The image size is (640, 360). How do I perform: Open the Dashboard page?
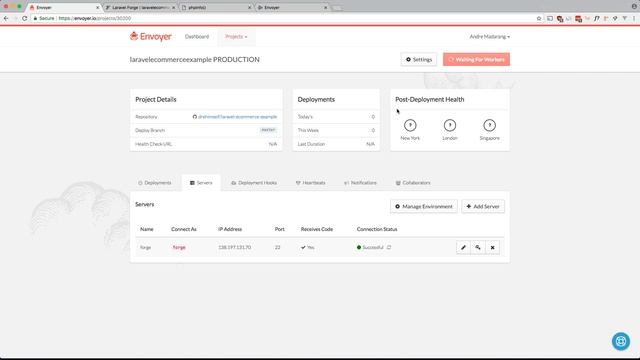pyautogui.click(x=197, y=36)
